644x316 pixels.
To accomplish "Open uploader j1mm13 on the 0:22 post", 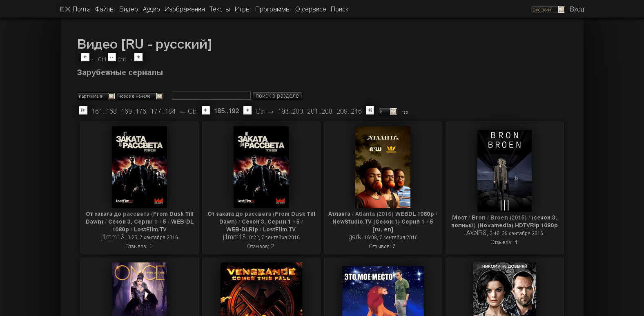I will [234, 237].
